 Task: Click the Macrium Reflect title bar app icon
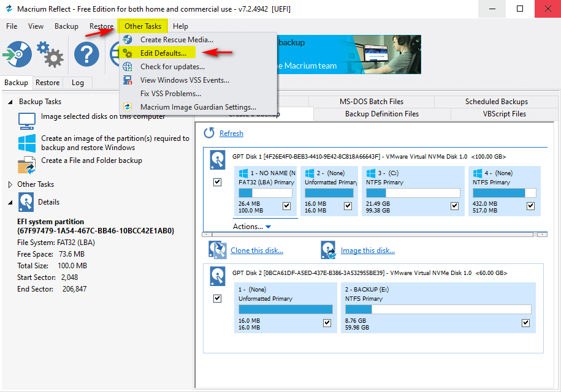9,9
